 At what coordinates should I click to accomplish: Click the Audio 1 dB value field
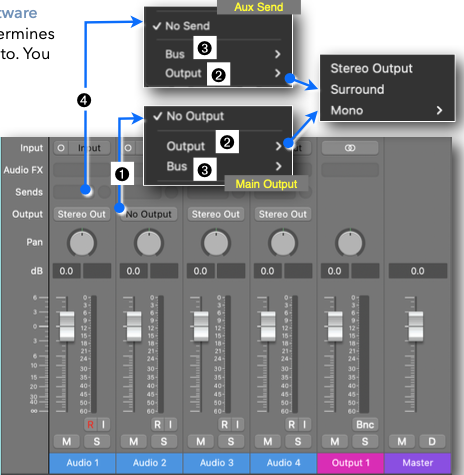pyautogui.click(x=66, y=271)
